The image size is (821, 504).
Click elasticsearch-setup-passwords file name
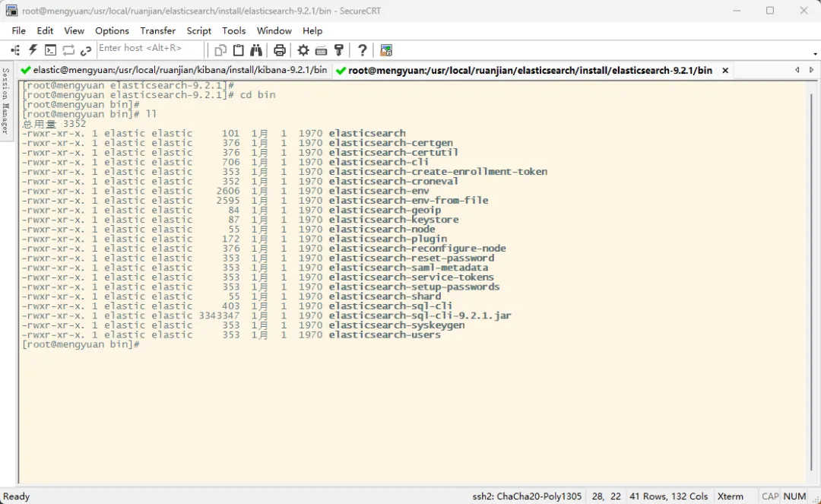tap(414, 287)
